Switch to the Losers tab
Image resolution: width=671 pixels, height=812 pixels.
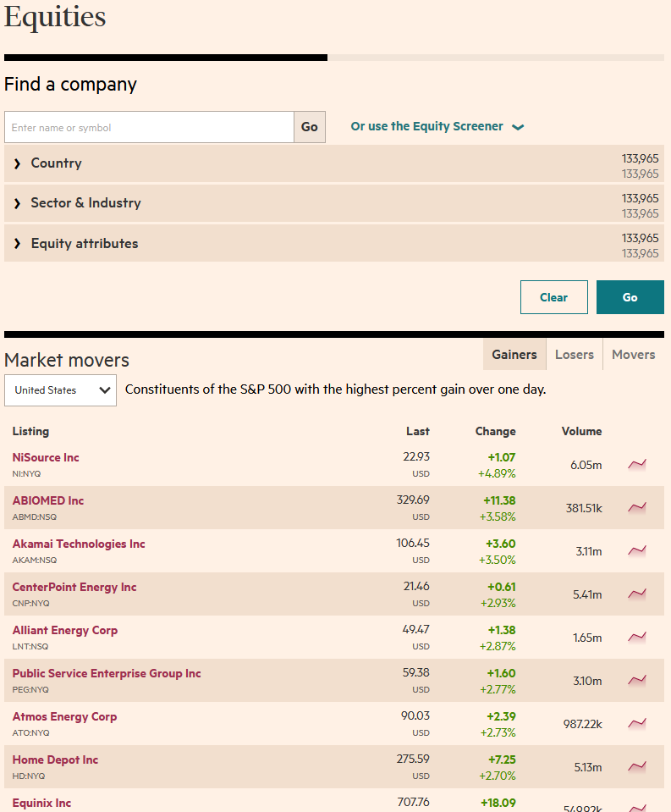click(x=574, y=355)
